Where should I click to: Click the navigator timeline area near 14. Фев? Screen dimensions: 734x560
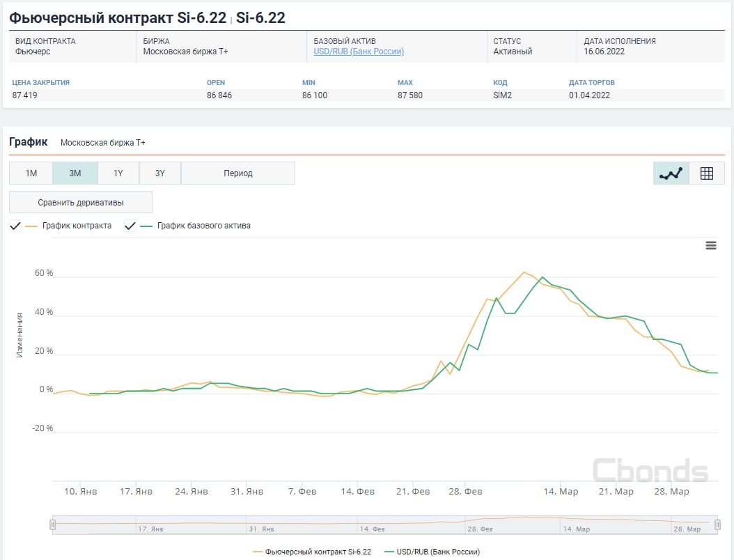coord(372,529)
